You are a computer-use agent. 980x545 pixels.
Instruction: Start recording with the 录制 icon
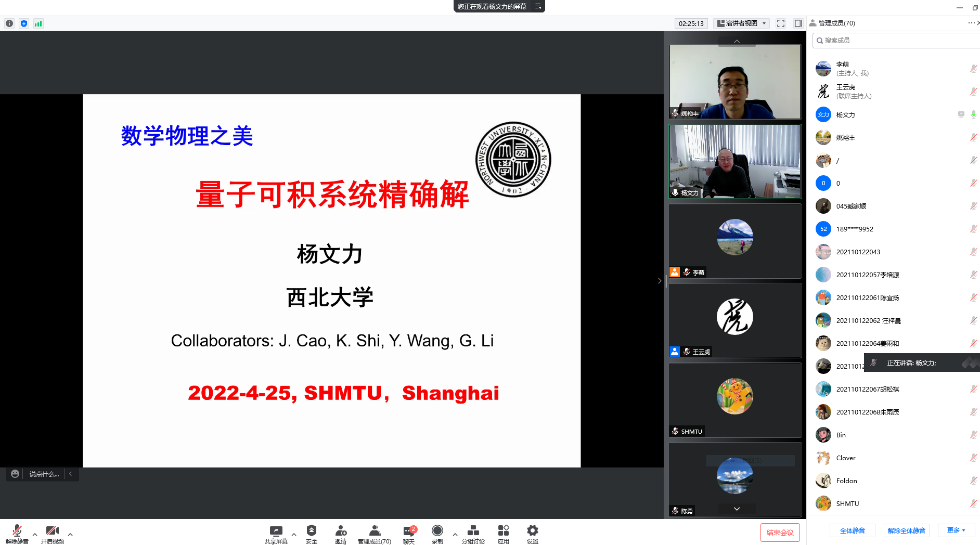[437, 531]
